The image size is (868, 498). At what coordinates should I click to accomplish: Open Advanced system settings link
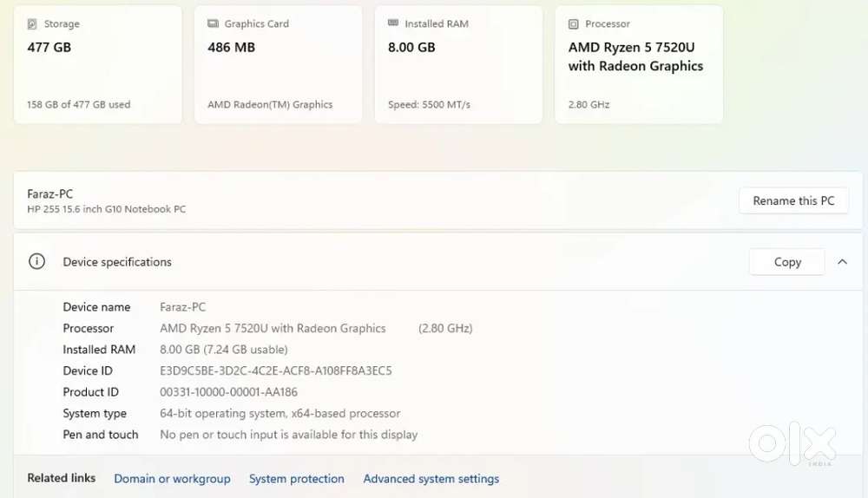(431, 479)
